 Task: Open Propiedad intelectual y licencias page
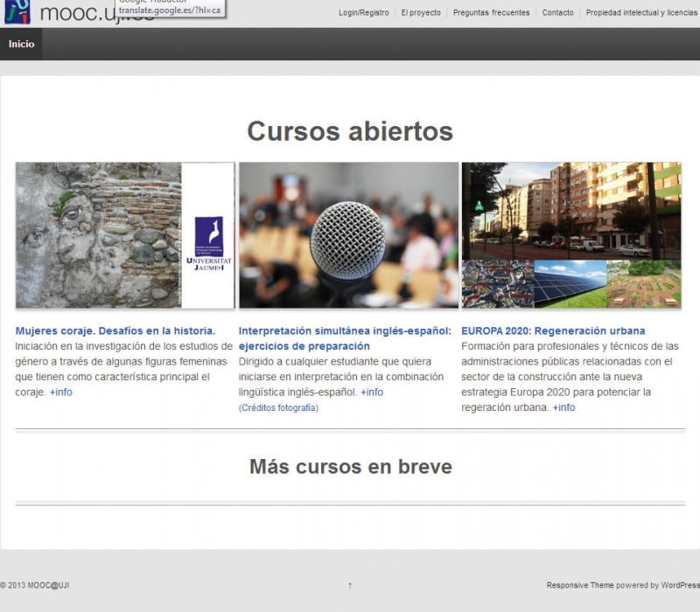pyautogui.click(x=641, y=13)
